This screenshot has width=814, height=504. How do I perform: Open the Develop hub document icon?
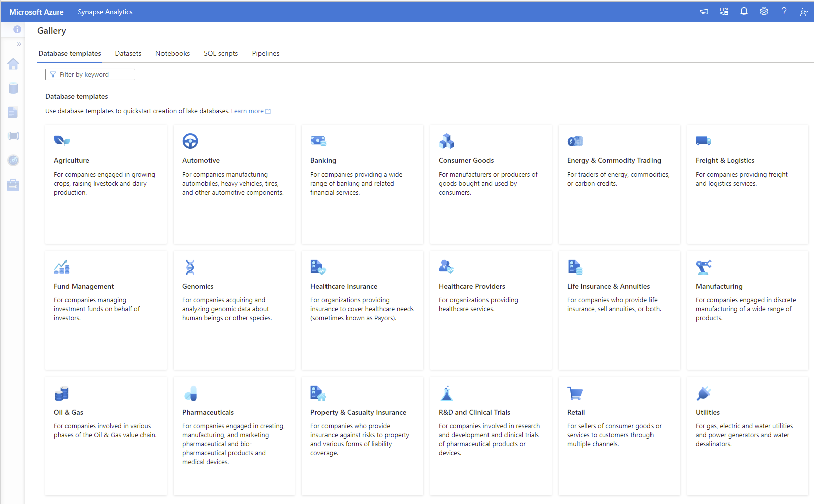(x=13, y=112)
